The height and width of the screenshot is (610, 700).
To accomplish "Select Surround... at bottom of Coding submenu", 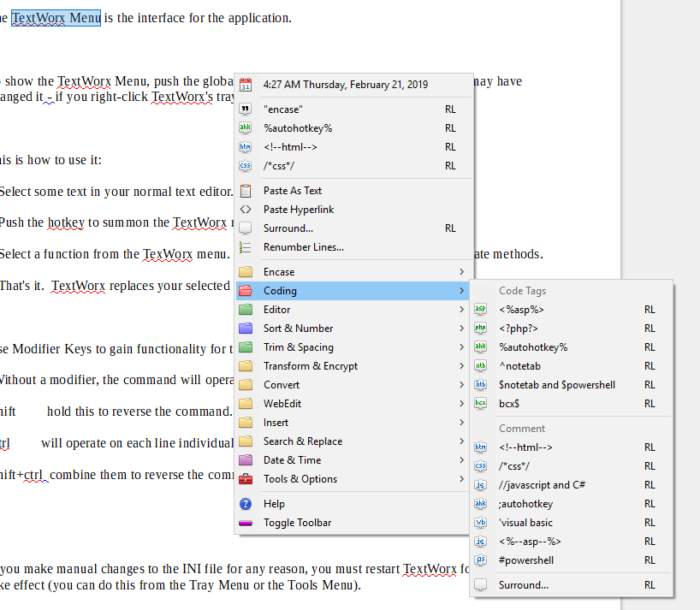I will (x=572, y=585).
